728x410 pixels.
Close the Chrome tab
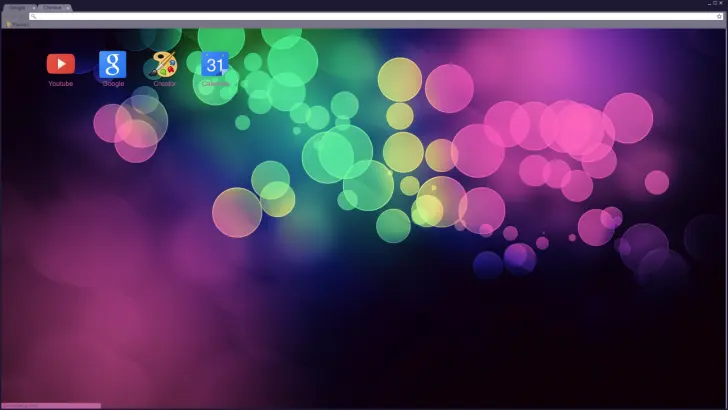pos(68,7)
